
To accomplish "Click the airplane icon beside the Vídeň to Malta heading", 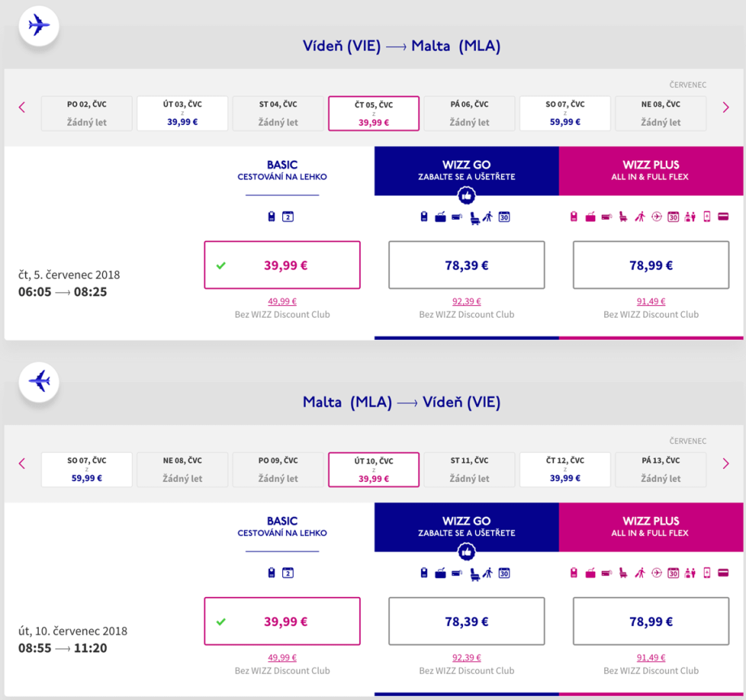I will pos(39,25).
